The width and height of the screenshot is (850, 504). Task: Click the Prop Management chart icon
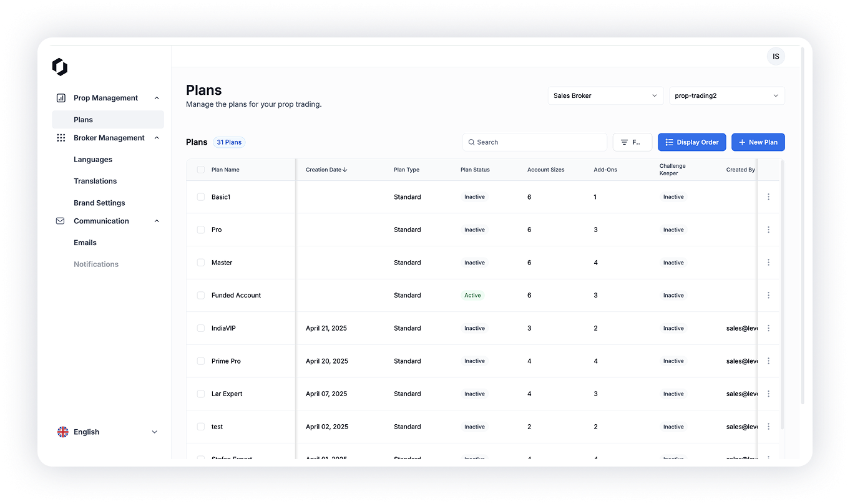[x=61, y=98]
